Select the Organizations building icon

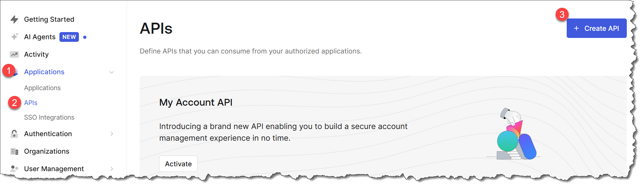pyautogui.click(x=14, y=151)
